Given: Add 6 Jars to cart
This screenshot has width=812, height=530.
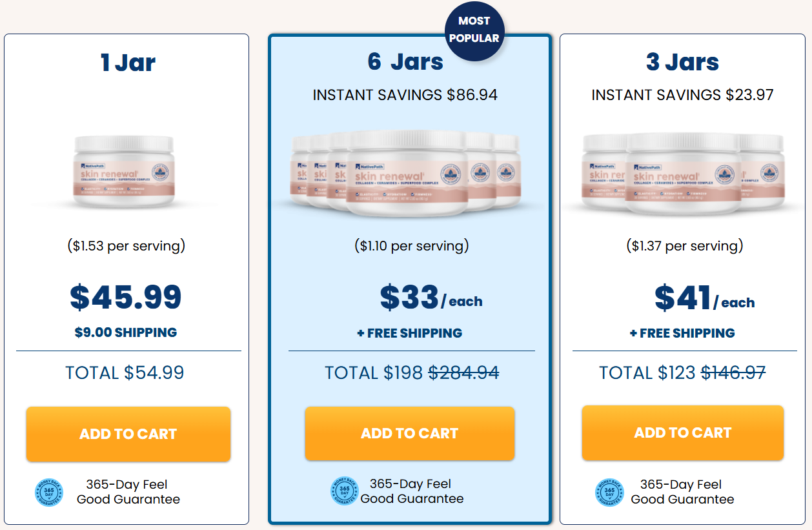Looking at the screenshot, I should point(410,433).
